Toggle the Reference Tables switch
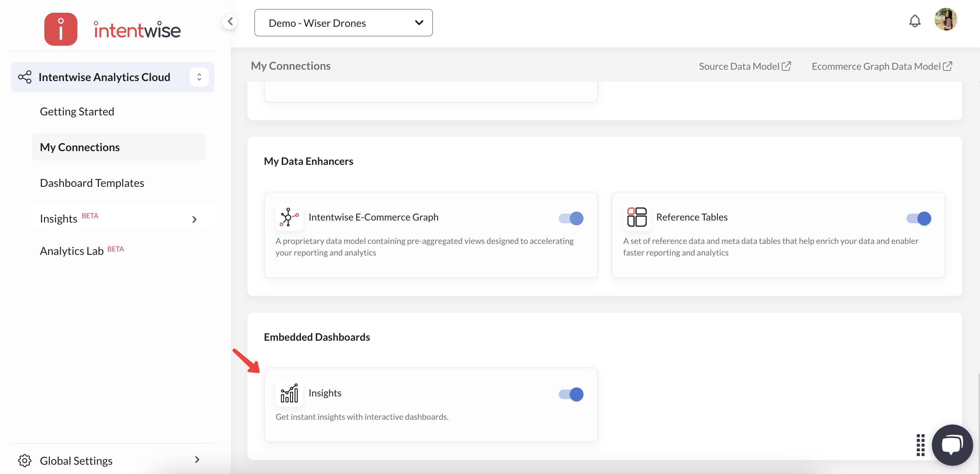The image size is (980, 474). click(x=918, y=218)
